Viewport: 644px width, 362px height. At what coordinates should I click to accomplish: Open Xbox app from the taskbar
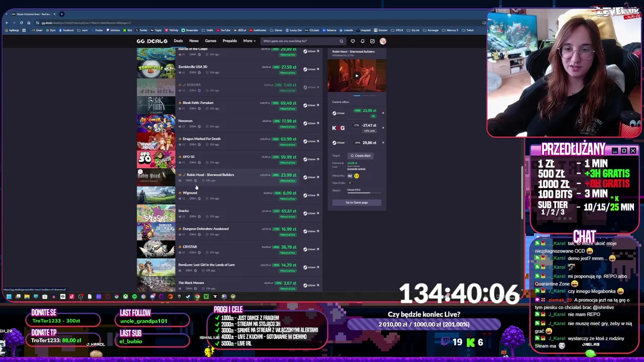click(125, 297)
